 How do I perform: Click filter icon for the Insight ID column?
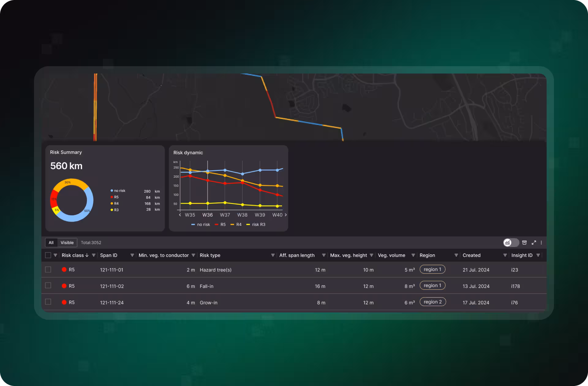[x=538, y=255]
